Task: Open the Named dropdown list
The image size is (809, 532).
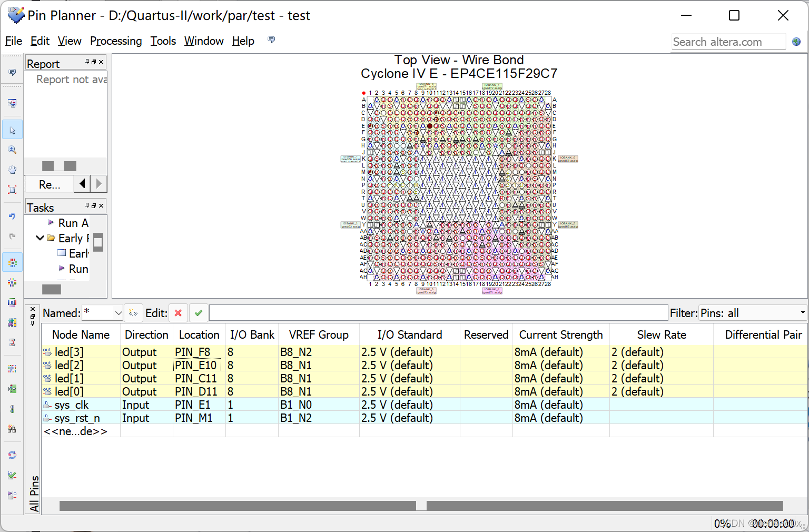Action: 119,313
